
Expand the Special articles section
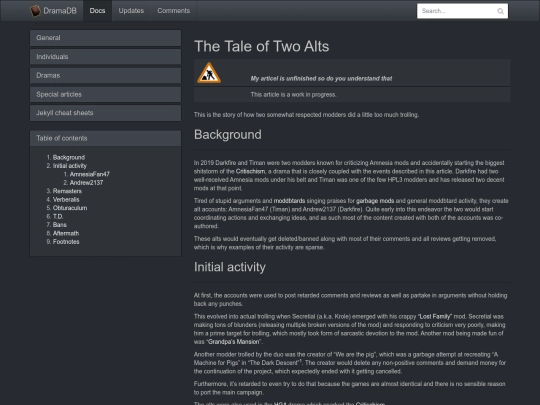105,94
